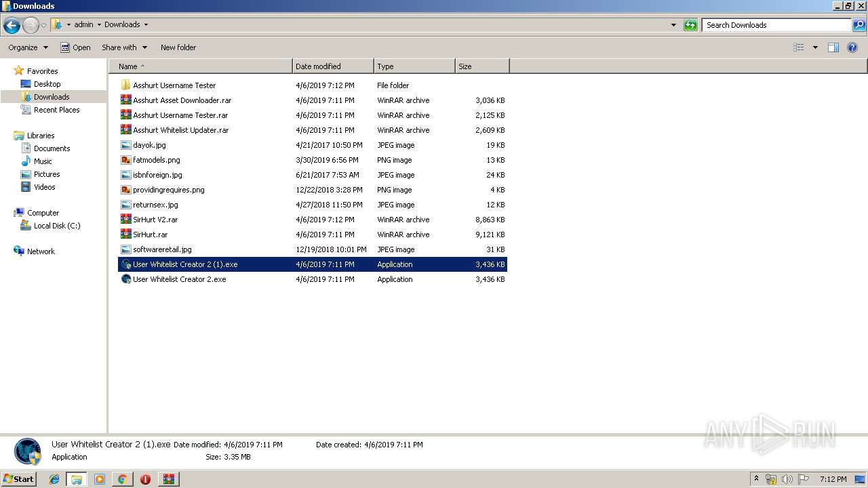The height and width of the screenshot is (488, 868).
Task: Select the isbnforeign.jpg file
Action: pyautogui.click(x=157, y=175)
